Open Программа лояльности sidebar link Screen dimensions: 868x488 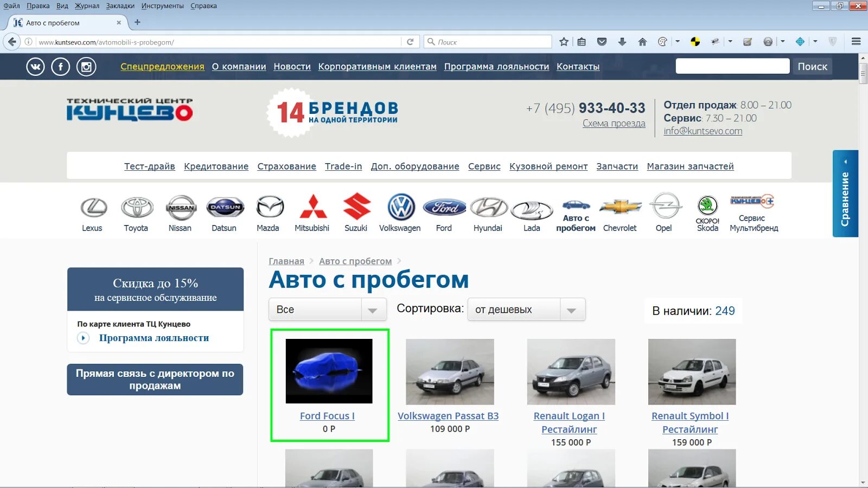tap(154, 338)
